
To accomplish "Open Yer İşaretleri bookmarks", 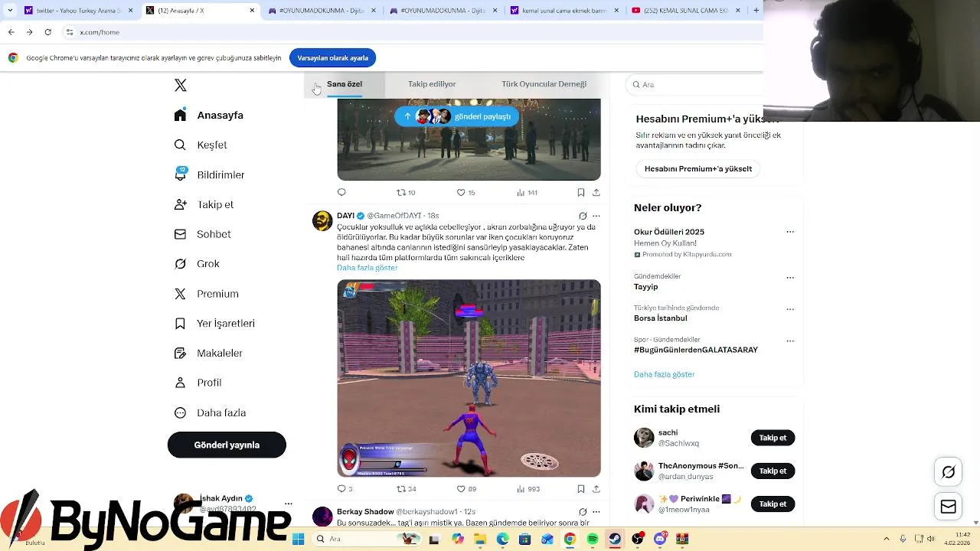I will (214, 323).
